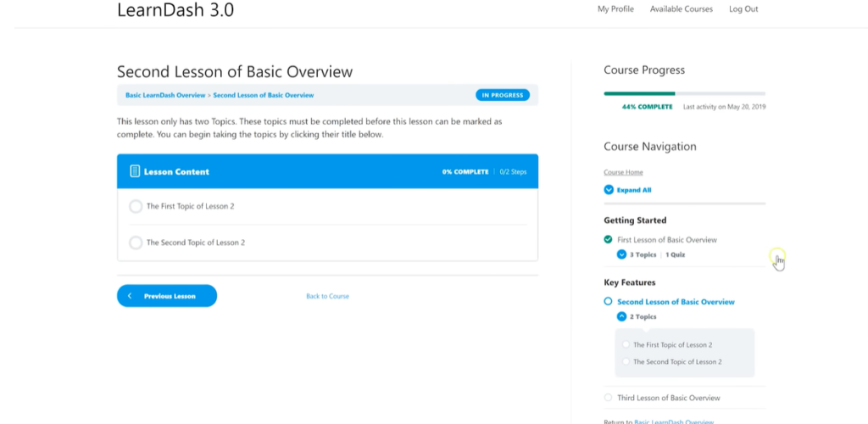Toggle status circle for The First Topic of Lesson 2
Screen dimensions: 868x424
(x=136, y=206)
